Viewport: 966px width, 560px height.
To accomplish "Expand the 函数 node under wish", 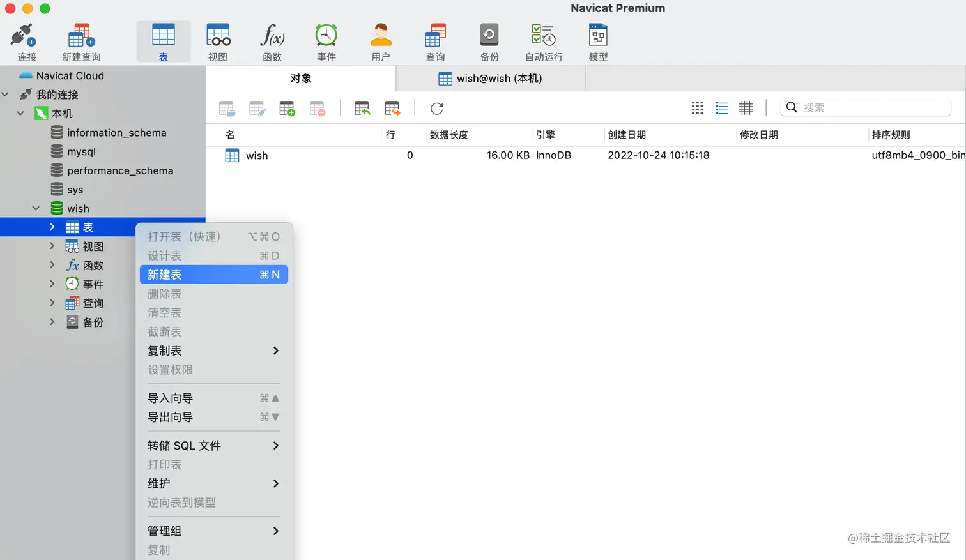I will tap(52, 265).
